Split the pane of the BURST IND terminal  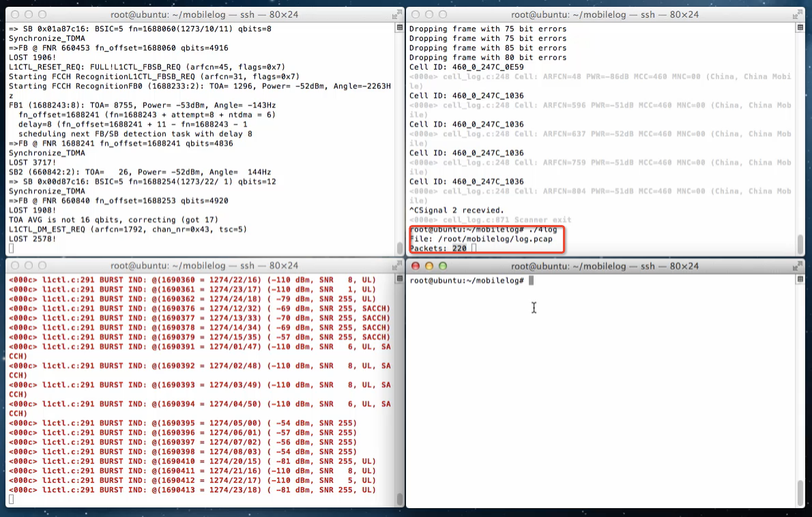point(400,278)
